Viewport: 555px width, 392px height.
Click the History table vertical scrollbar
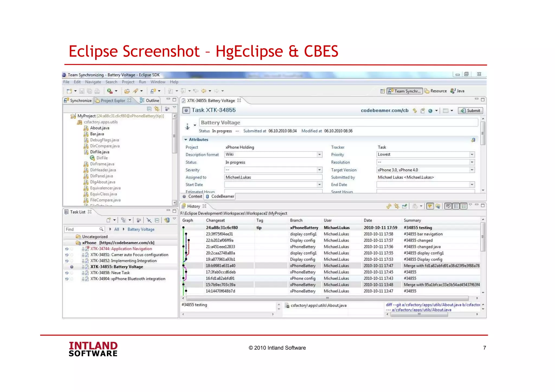pyautogui.click(x=483, y=237)
